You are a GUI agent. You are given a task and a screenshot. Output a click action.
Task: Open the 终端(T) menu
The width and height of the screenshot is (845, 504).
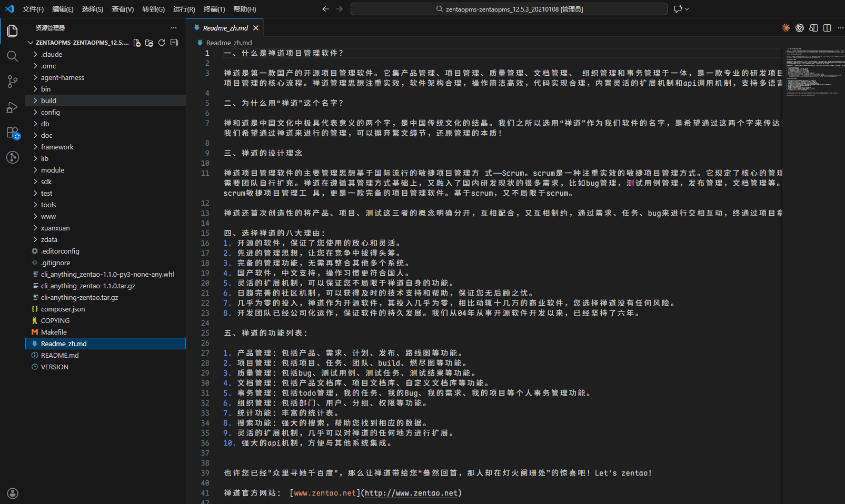214,9
